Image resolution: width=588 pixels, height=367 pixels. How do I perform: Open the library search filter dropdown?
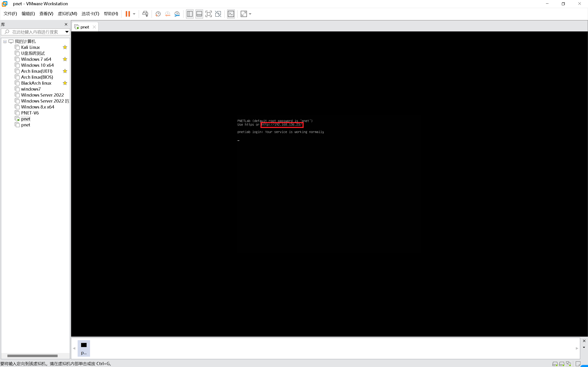(x=67, y=32)
